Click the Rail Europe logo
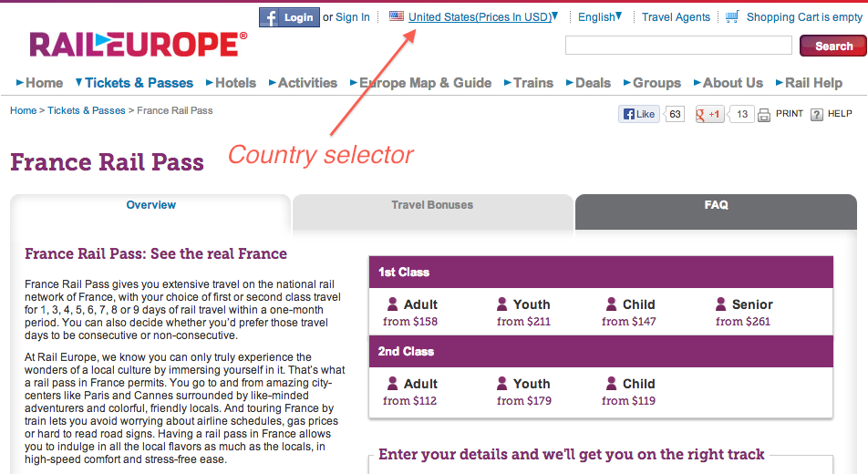The image size is (868, 474). coord(138,45)
